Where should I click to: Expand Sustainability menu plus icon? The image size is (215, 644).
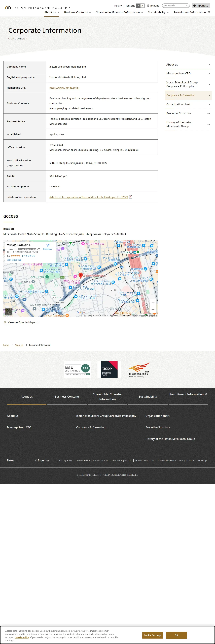click(x=168, y=13)
